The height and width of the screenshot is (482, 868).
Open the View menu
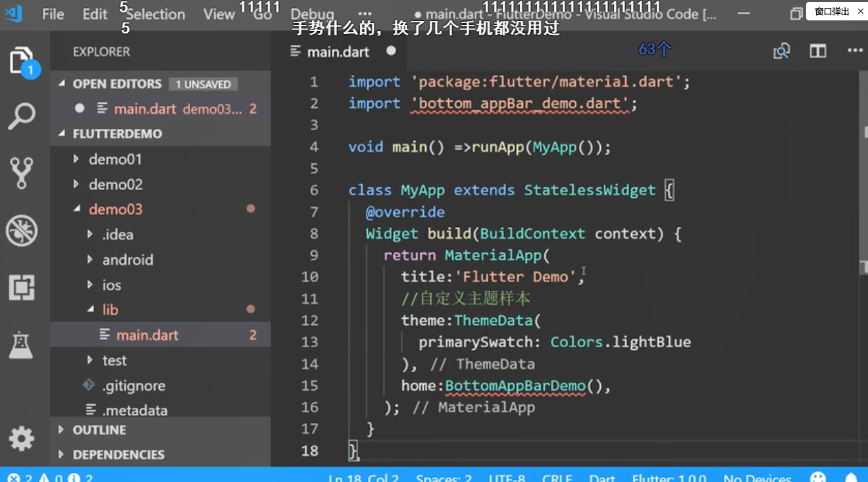[219, 14]
